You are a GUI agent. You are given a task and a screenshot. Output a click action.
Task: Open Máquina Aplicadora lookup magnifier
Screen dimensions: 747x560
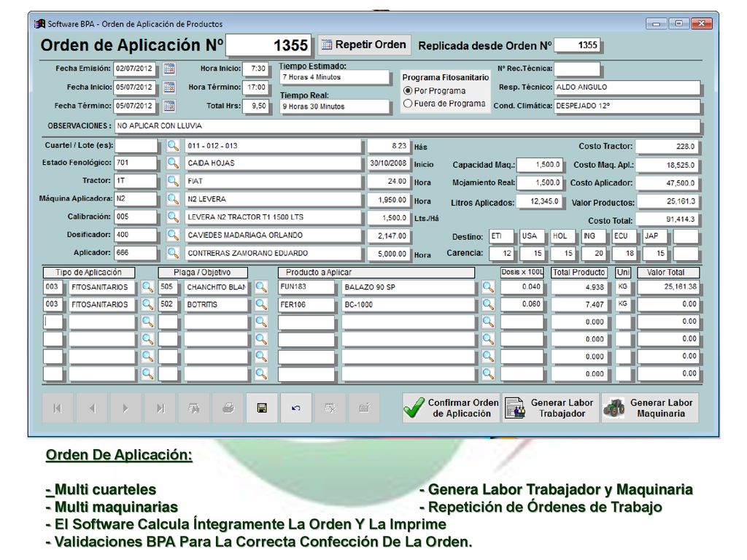[173, 199]
